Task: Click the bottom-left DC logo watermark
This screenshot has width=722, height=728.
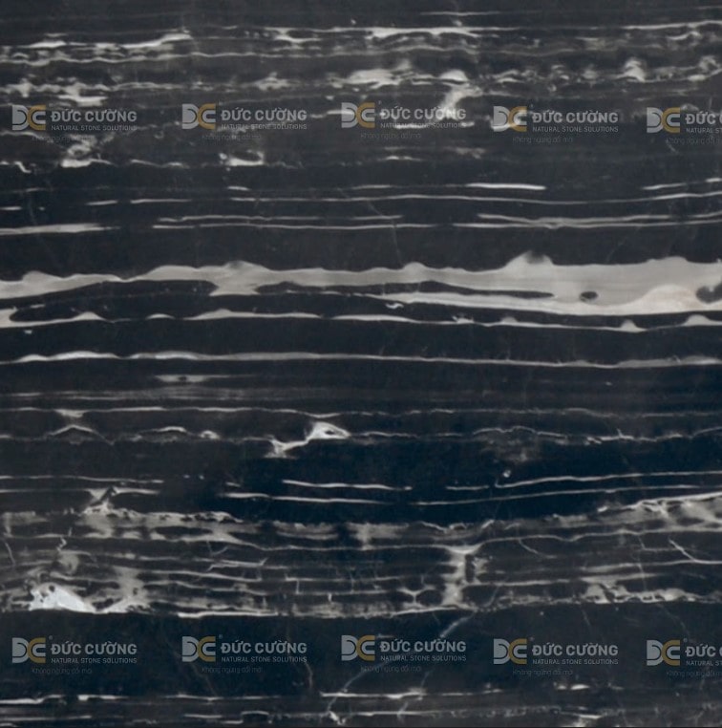Action: coord(29,651)
